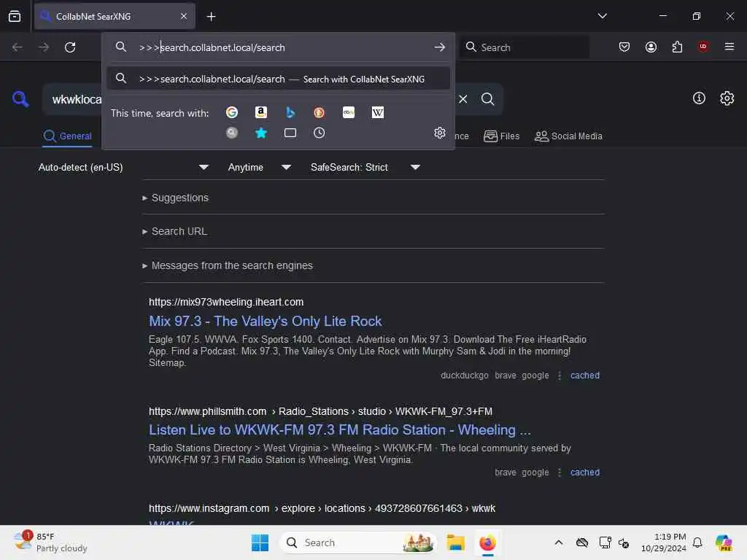747x560 pixels.
Task: Open File Explorer from the taskbar
Action: [x=455, y=542]
